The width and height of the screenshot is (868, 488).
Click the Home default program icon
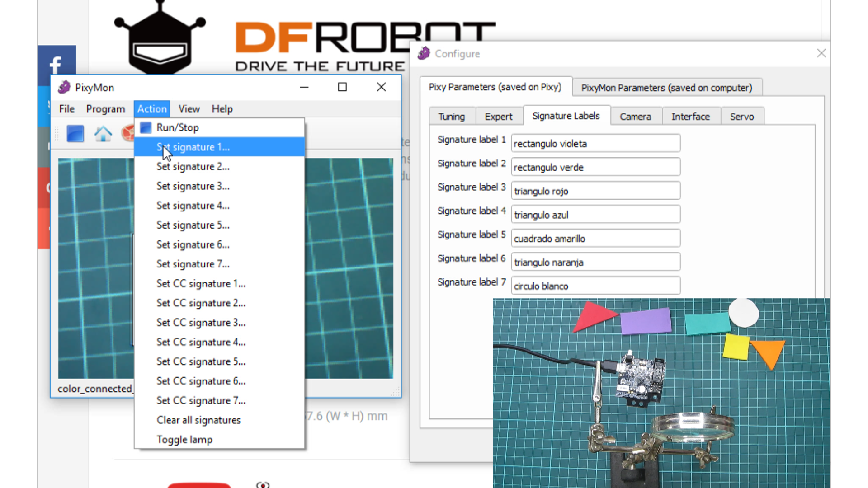tap(103, 134)
